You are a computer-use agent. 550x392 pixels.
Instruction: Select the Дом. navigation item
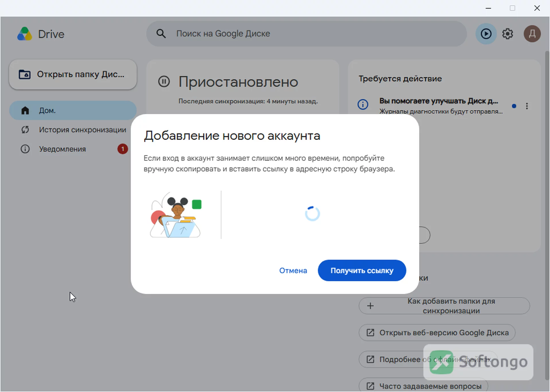73,110
